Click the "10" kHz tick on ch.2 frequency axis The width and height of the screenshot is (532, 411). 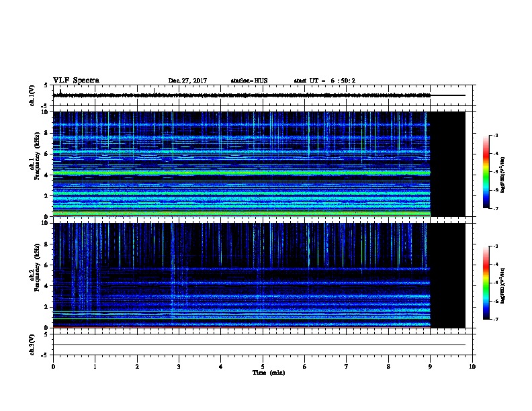click(x=45, y=223)
